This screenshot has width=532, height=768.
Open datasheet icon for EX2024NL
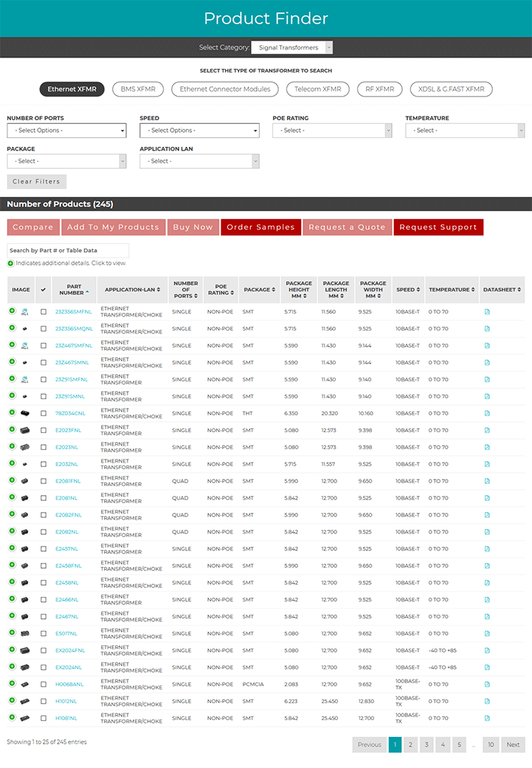coord(487,668)
